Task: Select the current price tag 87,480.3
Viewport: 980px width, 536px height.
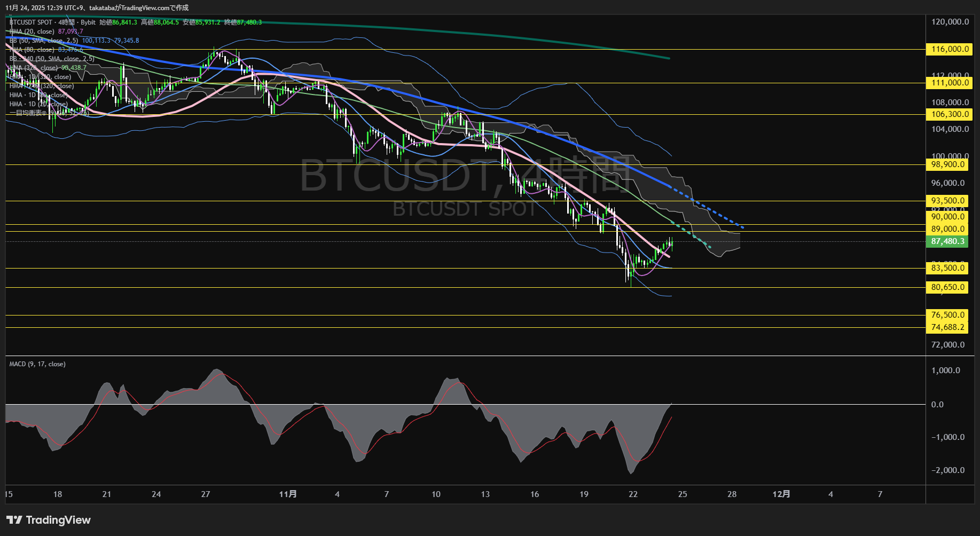Action: click(947, 241)
